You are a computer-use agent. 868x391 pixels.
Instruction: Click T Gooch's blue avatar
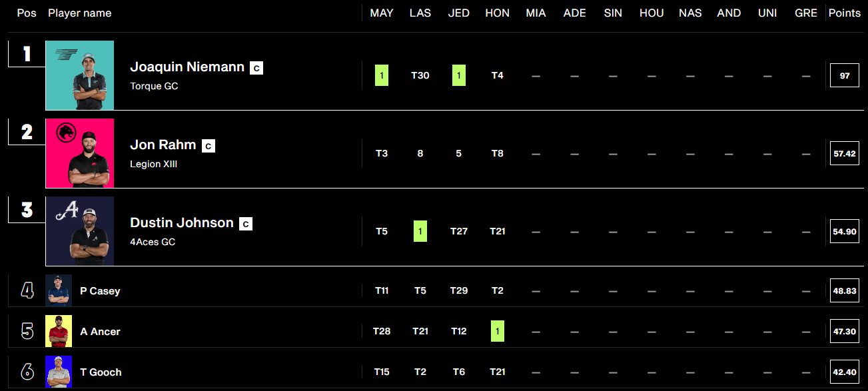pos(59,372)
